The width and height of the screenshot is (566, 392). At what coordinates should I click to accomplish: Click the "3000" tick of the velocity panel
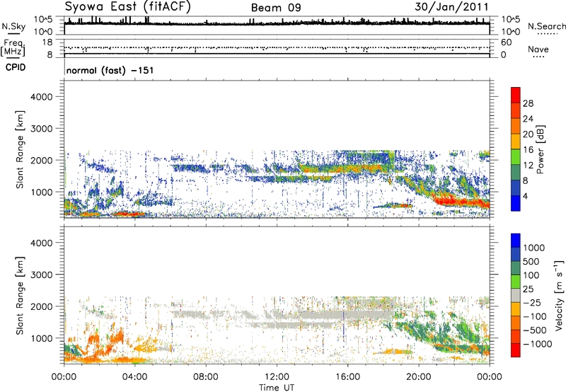(41, 275)
